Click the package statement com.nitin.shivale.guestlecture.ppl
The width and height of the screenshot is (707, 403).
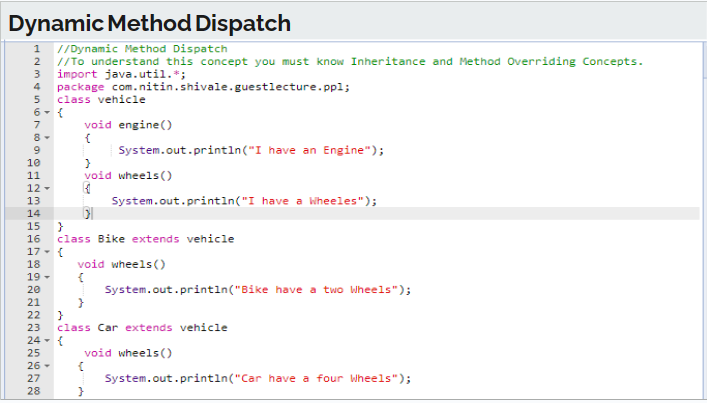pos(203,87)
